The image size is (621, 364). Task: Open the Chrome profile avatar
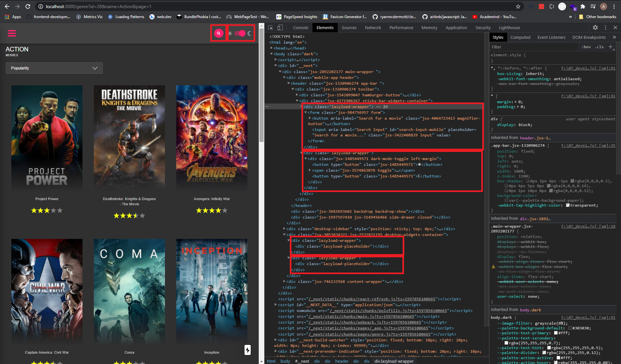pos(604,6)
